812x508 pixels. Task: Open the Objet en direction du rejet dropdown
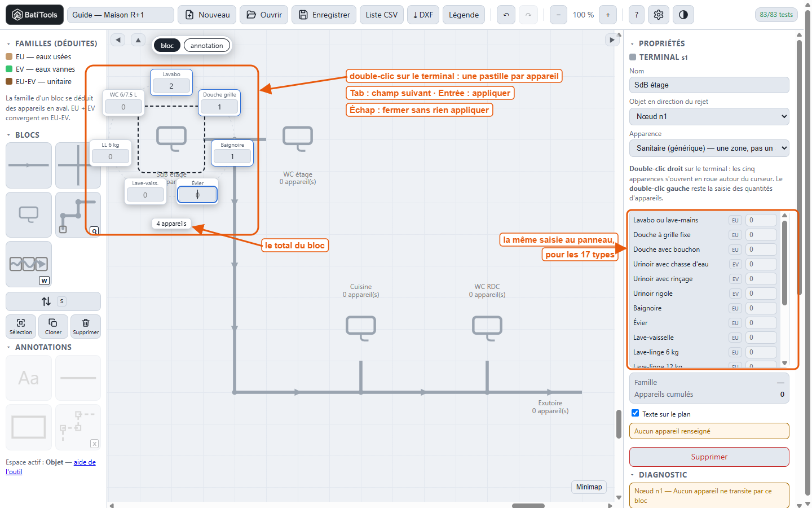709,116
